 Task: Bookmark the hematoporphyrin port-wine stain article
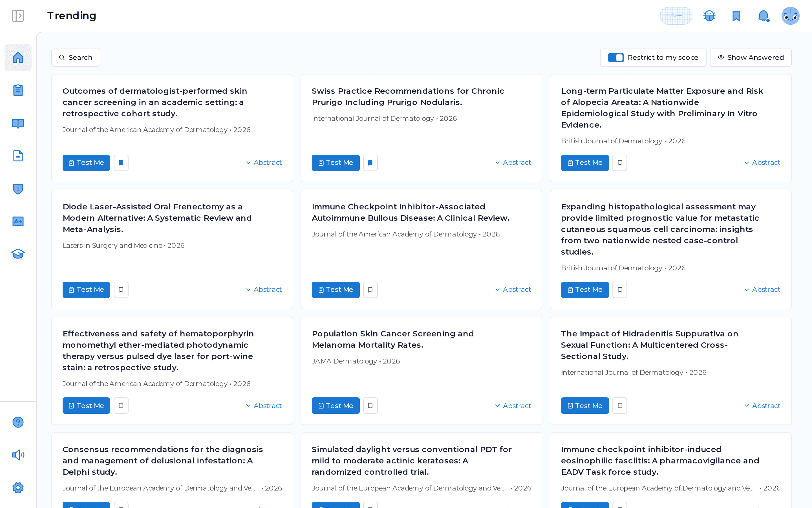pos(121,406)
